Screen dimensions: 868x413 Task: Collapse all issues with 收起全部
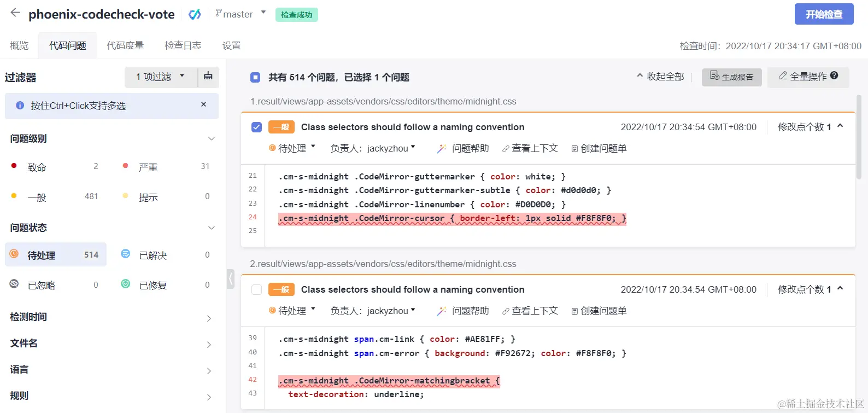pos(660,77)
